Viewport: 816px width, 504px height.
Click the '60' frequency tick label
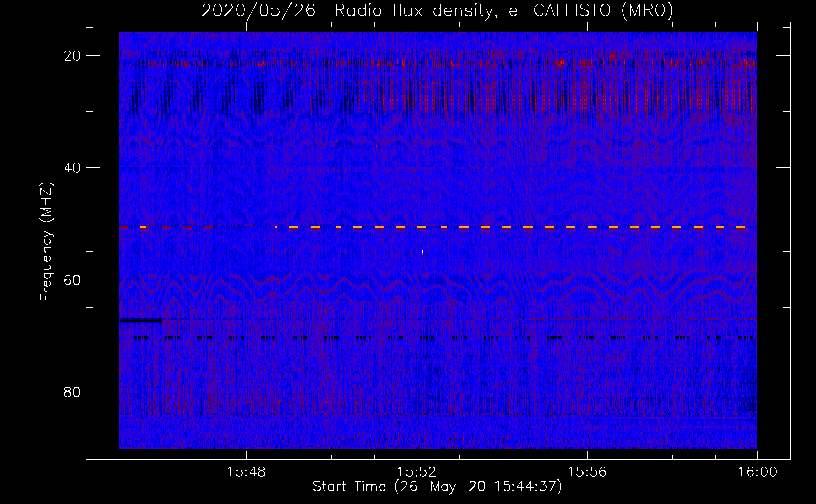coord(73,280)
